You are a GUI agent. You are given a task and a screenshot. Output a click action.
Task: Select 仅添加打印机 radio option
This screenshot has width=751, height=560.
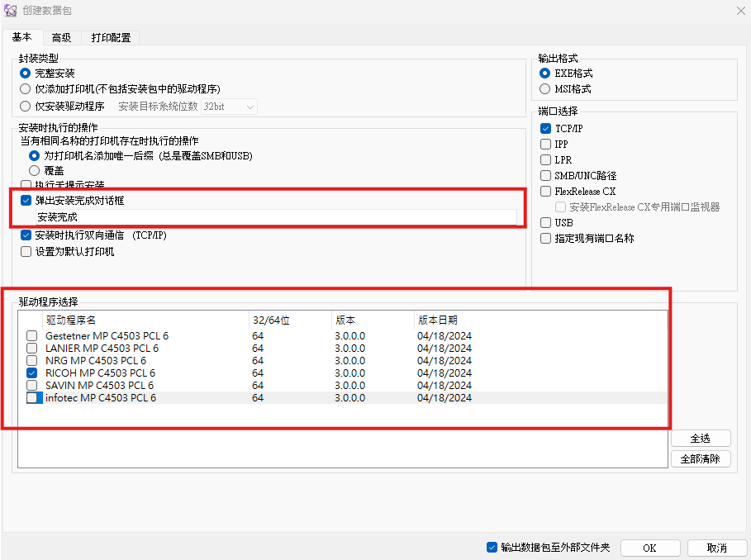tap(26, 89)
